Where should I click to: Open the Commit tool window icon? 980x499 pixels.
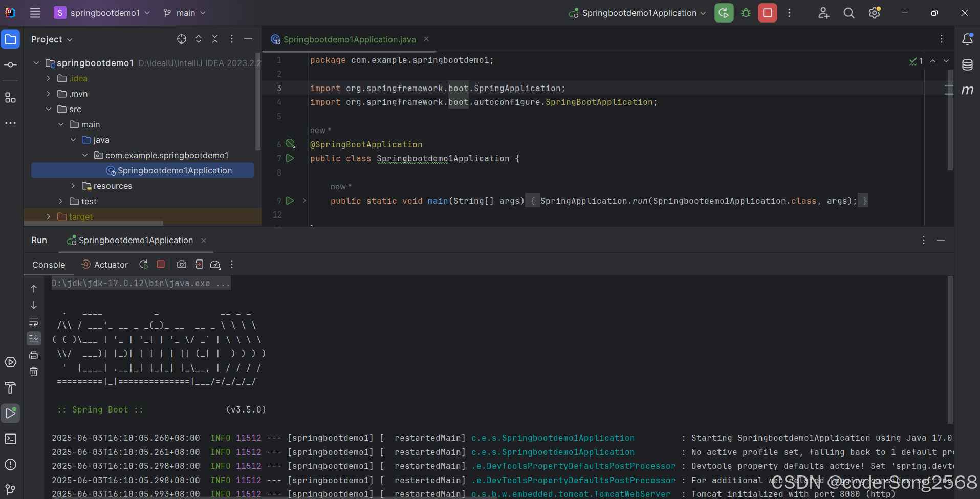coord(11,64)
